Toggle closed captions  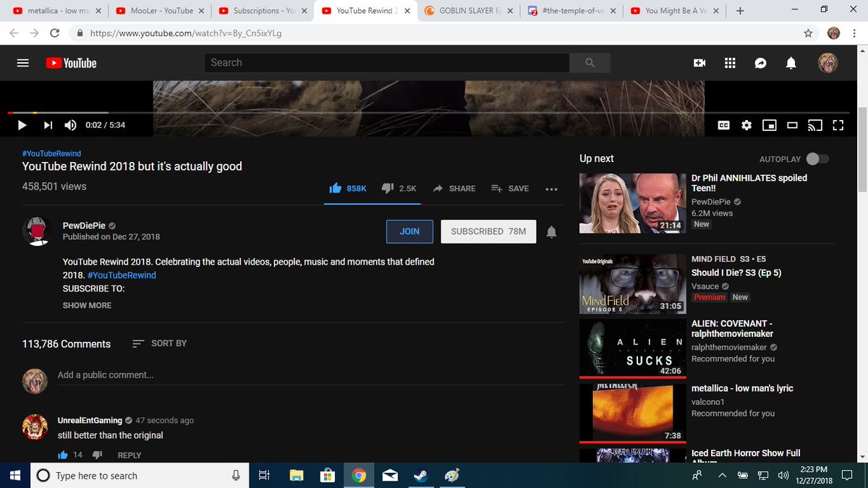(723, 125)
